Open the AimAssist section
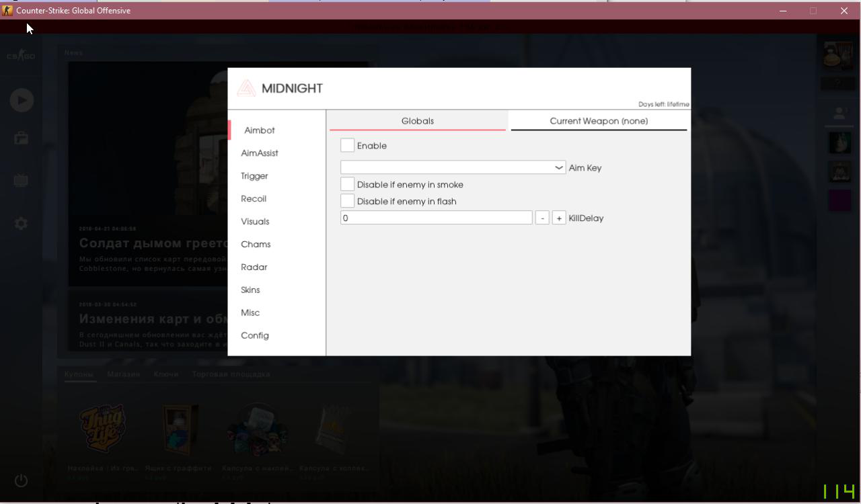The width and height of the screenshot is (861, 504). (260, 153)
